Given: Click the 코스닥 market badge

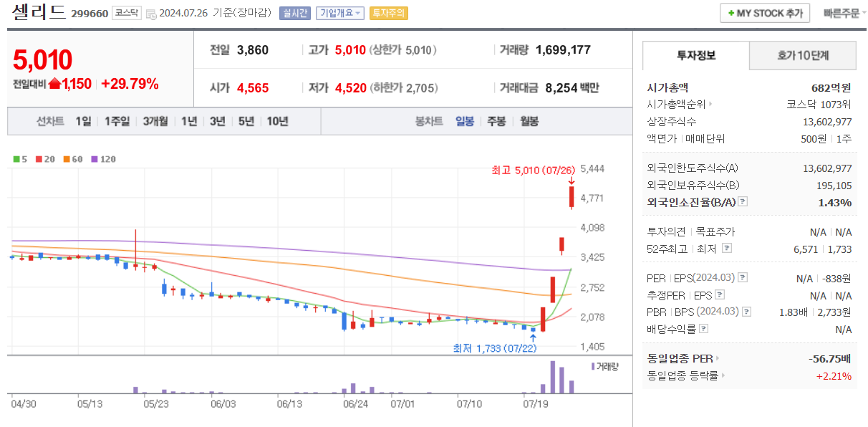Looking at the screenshot, I should pos(127,13).
